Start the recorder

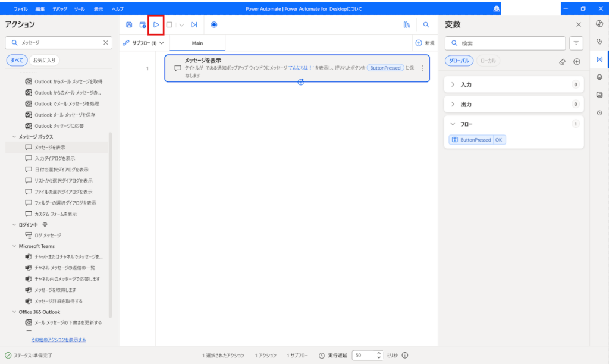click(x=214, y=25)
